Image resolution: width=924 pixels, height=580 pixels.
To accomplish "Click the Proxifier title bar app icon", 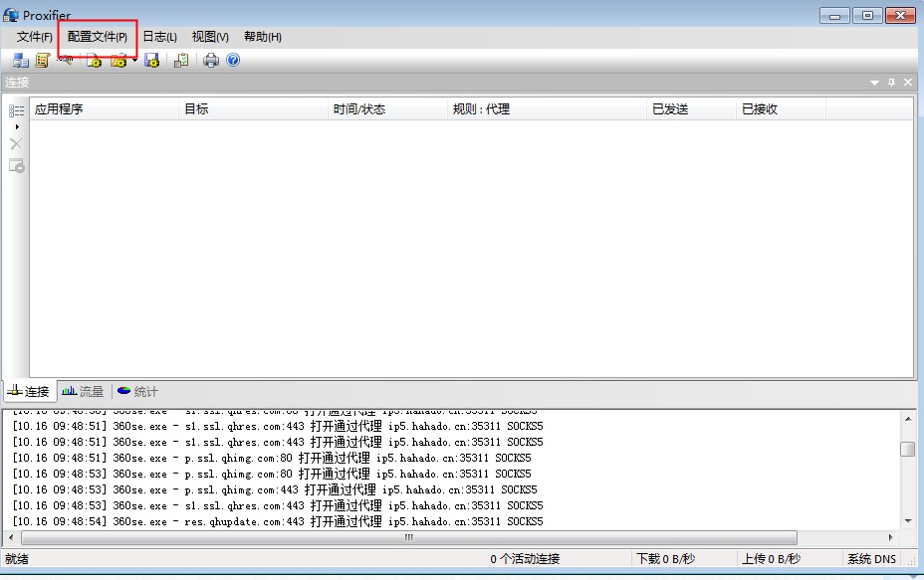I will (11, 14).
